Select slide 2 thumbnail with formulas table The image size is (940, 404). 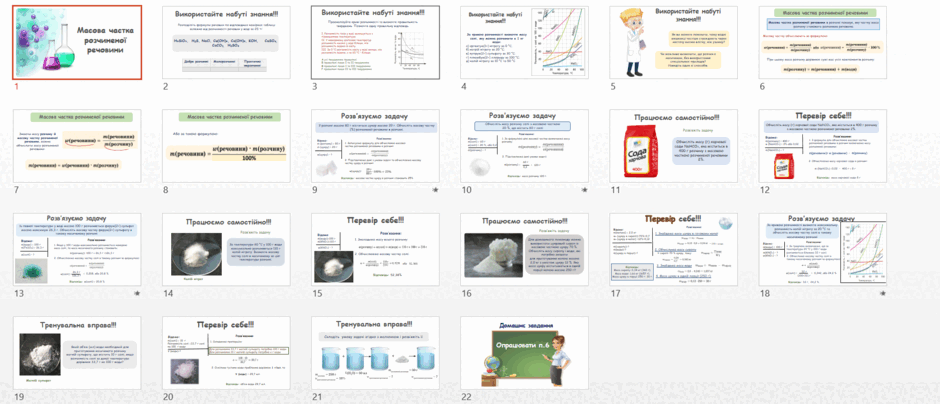226,43
